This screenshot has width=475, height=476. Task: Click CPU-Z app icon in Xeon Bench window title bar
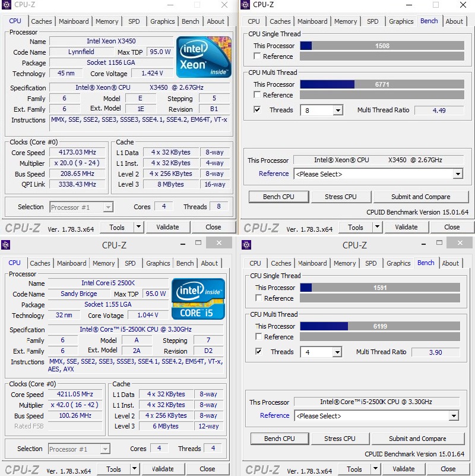245,5
